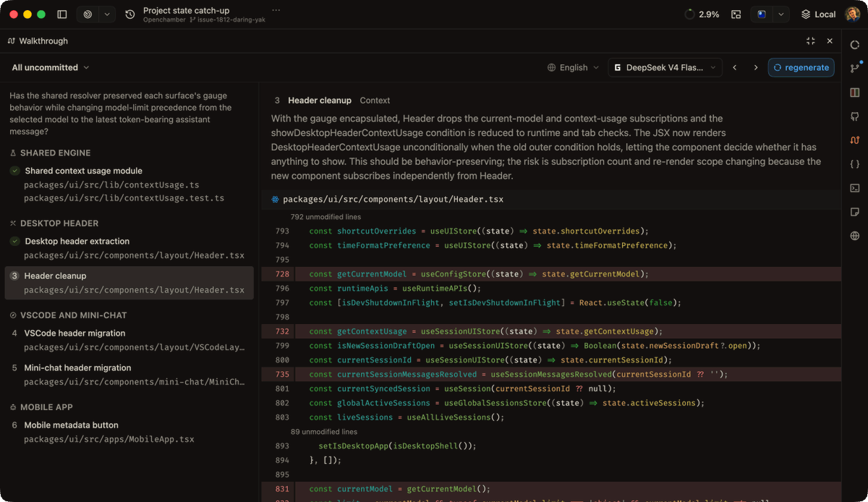The width and height of the screenshot is (868, 502).
Task: Go to the previous walkthrough step arrow
Action: point(735,67)
